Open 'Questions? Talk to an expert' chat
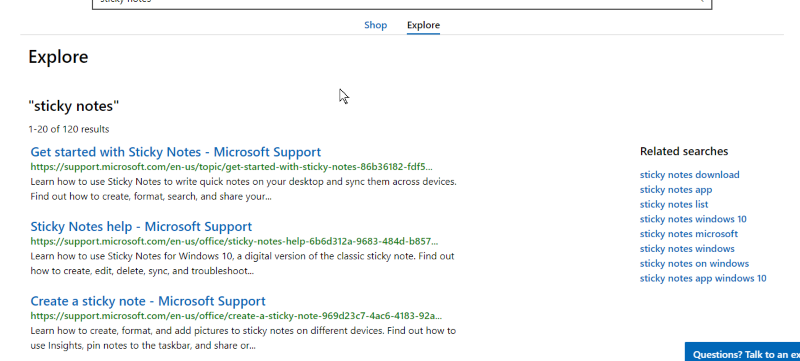This screenshot has height=361, width=800. [742, 352]
